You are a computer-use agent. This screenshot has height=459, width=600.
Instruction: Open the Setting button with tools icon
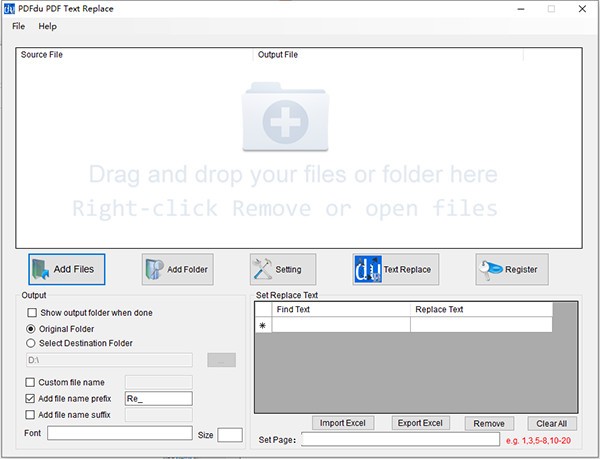(283, 269)
